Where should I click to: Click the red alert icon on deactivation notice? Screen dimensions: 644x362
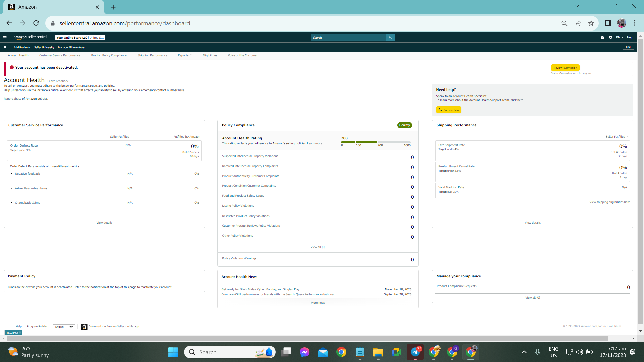click(x=12, y=67)
